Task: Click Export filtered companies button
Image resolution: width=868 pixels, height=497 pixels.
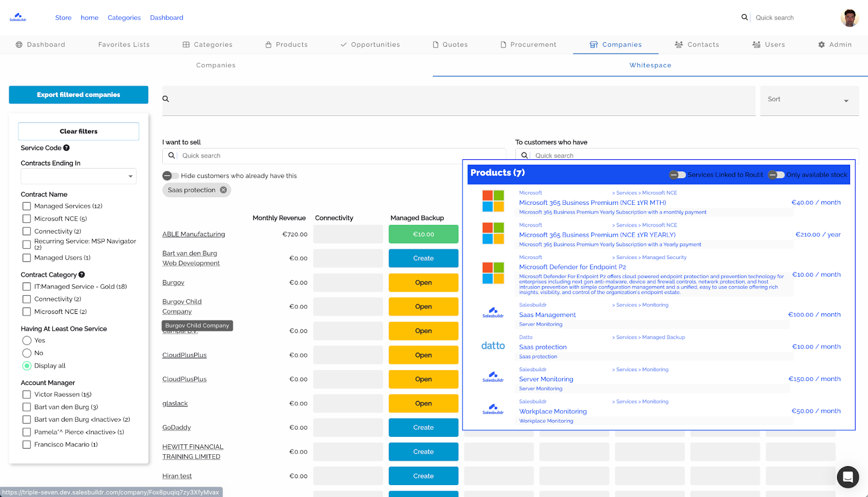Action: point(79,95)
